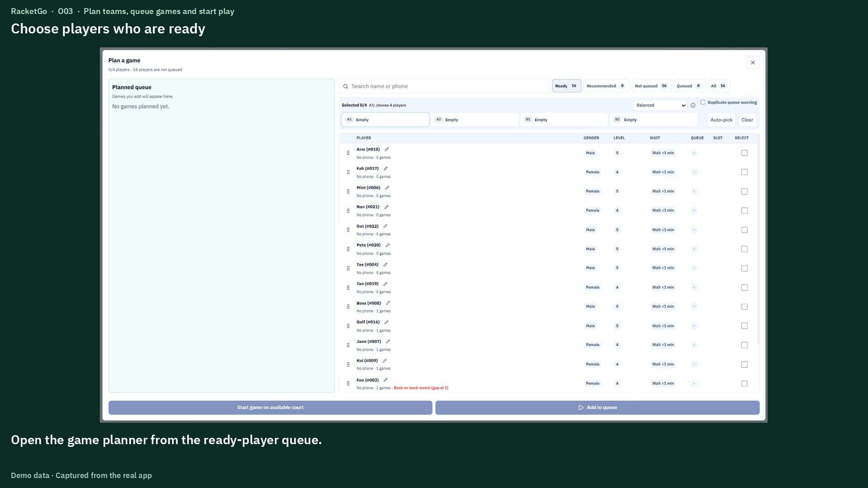Click the WAIT column header
Image resolution: width=868 pixels, height=488 pixels.
coord(655,138)
